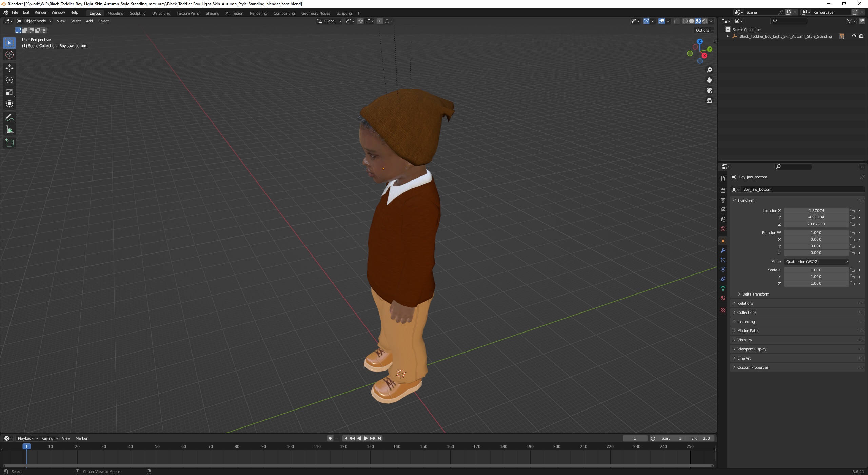Viewport: 868px width, 475px height.
Task: Lock Location X value
Action: pos(852,211)
